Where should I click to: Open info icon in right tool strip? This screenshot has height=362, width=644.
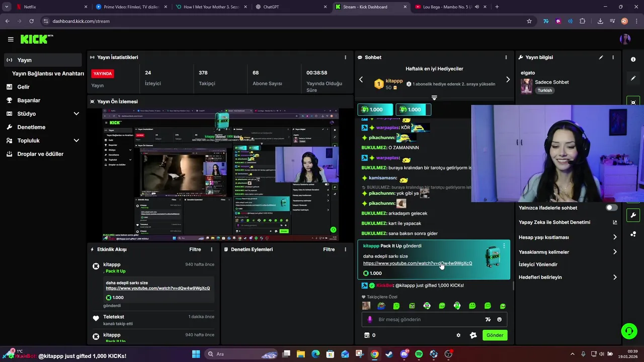pyautogui.click(x=633, y=59)
